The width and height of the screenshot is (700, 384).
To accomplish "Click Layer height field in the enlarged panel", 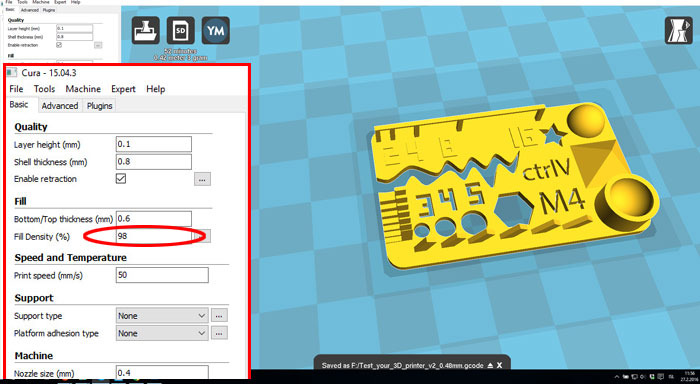I will (154, 144).
